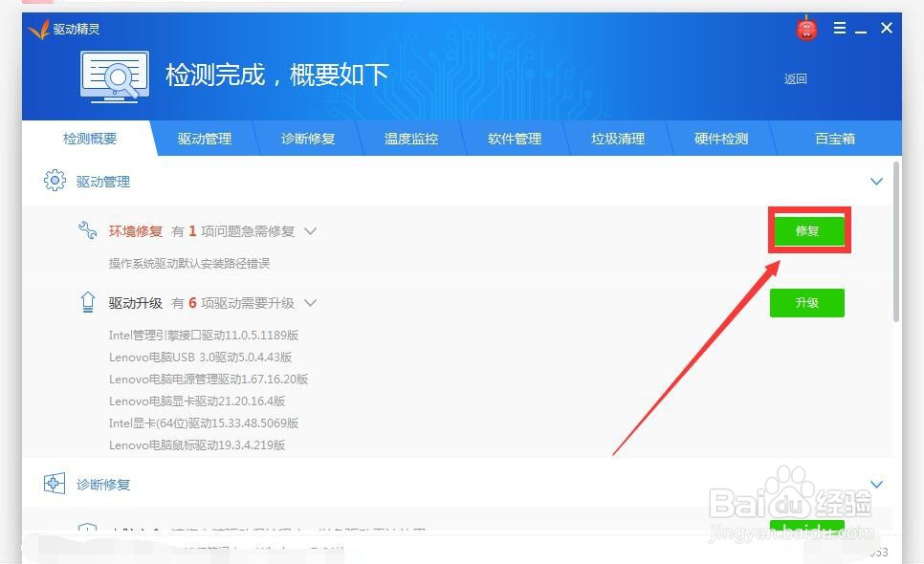Switch to the 软件管理 tab

(516, 138)
